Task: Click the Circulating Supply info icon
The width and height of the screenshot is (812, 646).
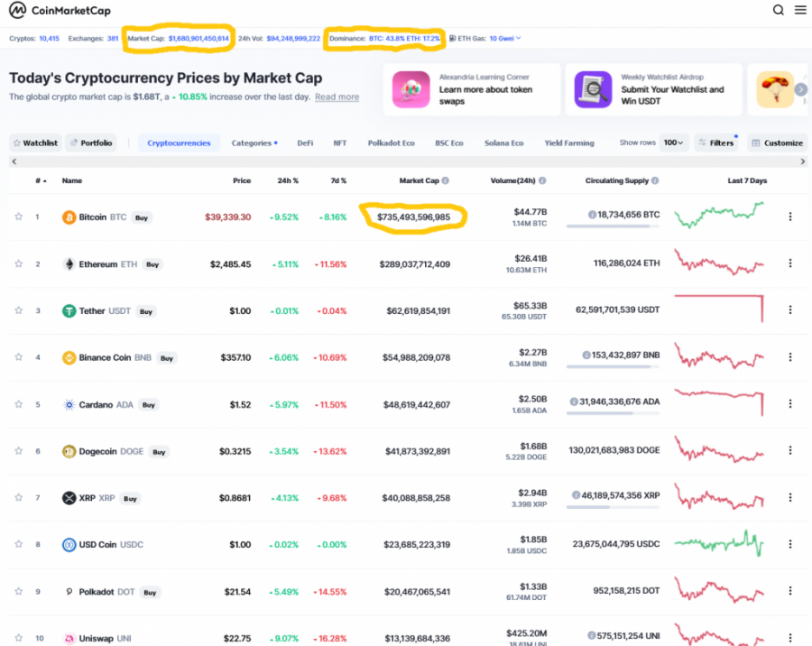Action: [x=655, y=180]
